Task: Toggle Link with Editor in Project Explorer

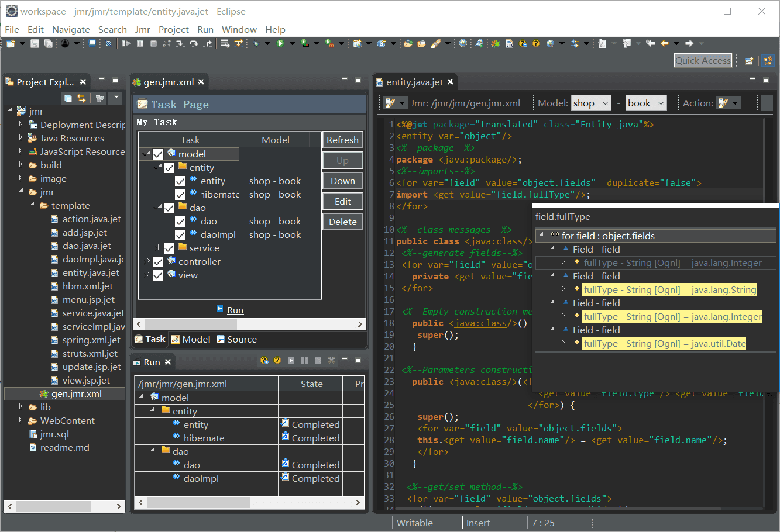Action: [x=81, y=98]
